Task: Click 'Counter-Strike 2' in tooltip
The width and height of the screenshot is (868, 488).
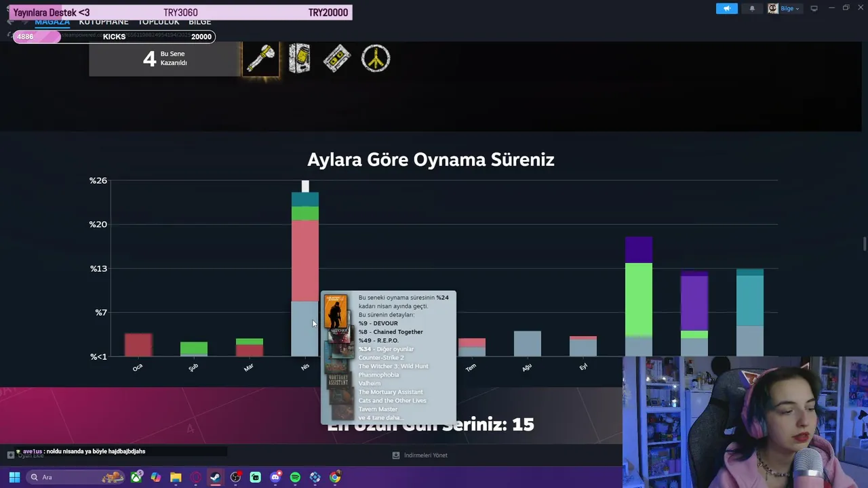Action: point(380,358)
